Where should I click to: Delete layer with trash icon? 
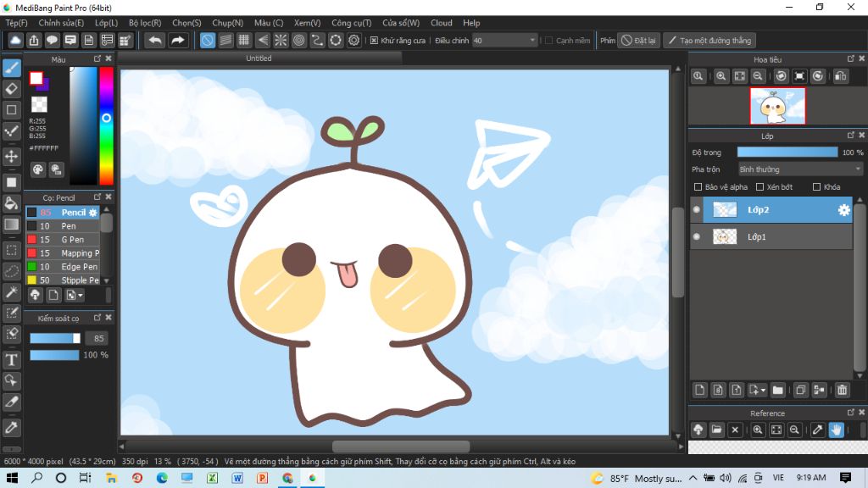pyautogui.click(x=842, y=390)
